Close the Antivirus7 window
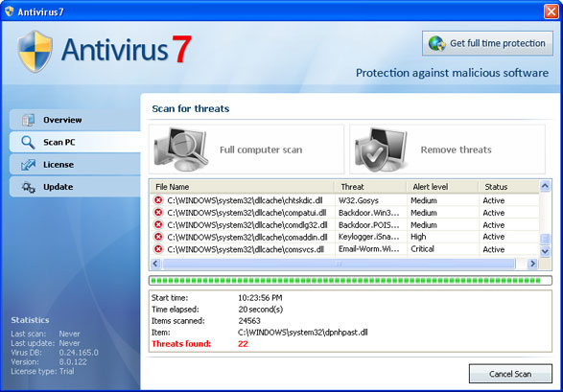 tap(551, 12)
